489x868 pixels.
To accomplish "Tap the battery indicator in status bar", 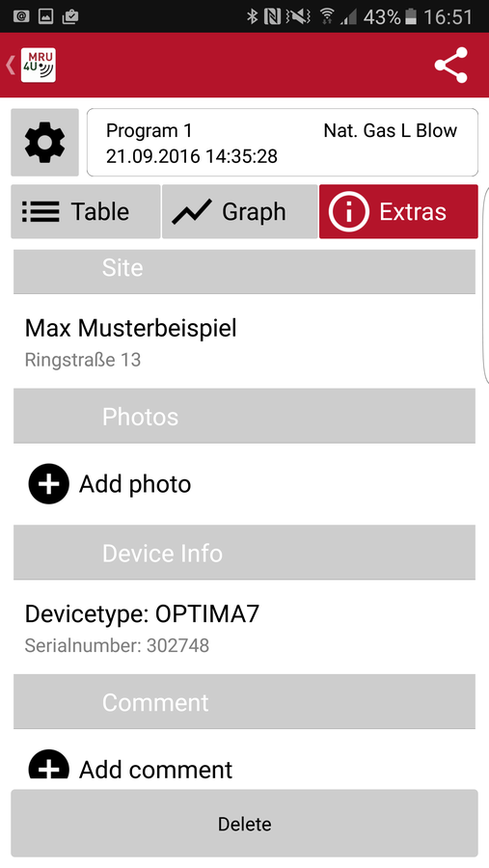I will pos(410,16).
